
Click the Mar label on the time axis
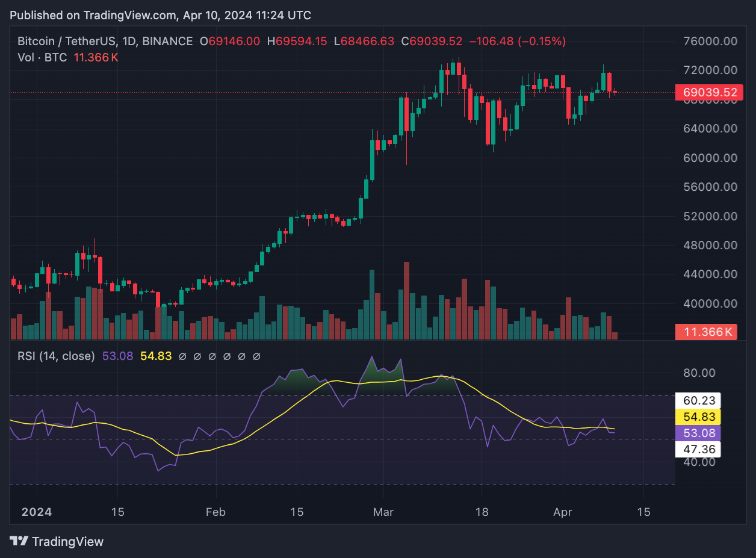pos(383,512)
